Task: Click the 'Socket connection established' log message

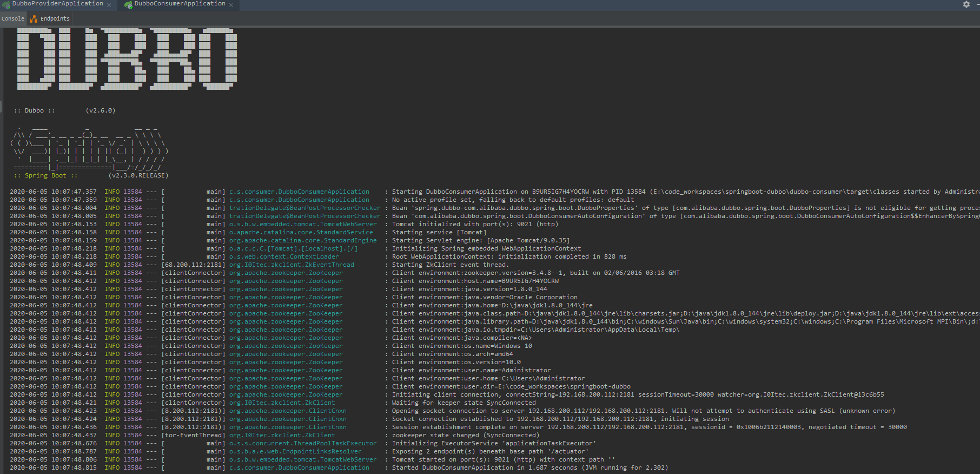Action: pos(560,419)
